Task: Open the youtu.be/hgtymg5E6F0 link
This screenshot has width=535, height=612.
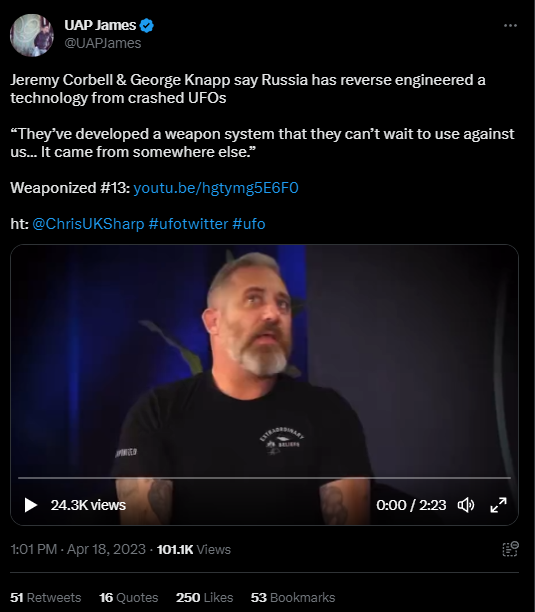Action: pos(216,188)
